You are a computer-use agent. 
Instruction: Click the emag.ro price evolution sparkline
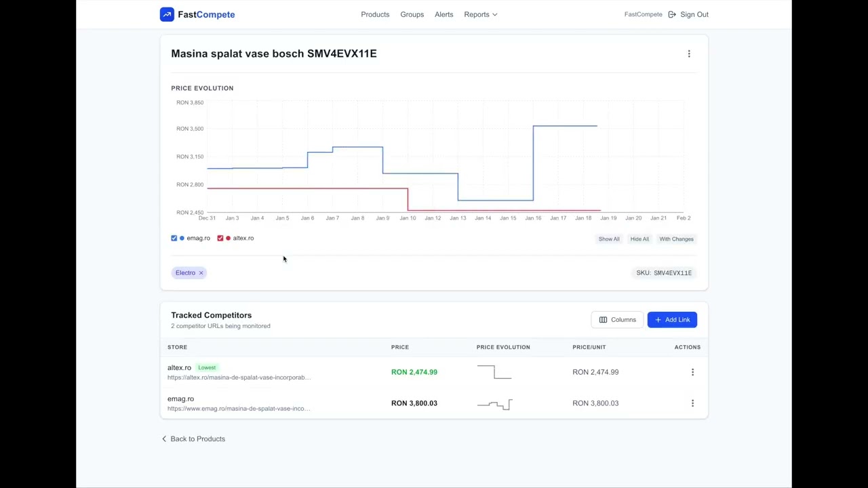(494, 403)
